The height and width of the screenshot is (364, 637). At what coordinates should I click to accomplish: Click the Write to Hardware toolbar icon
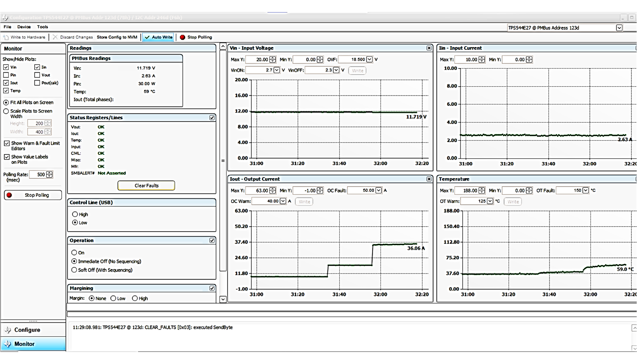[x=6, y=37]
